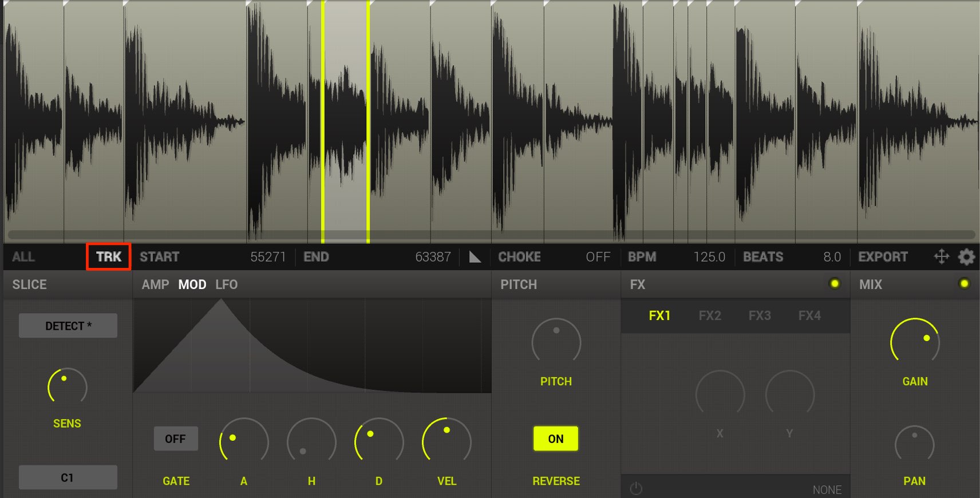Select the FX2 slot tab

[x=710, y=315]
